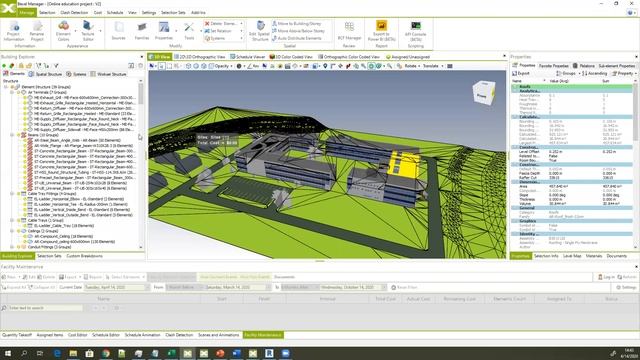Switch to Selection Info tab

(x=546, y=256)
